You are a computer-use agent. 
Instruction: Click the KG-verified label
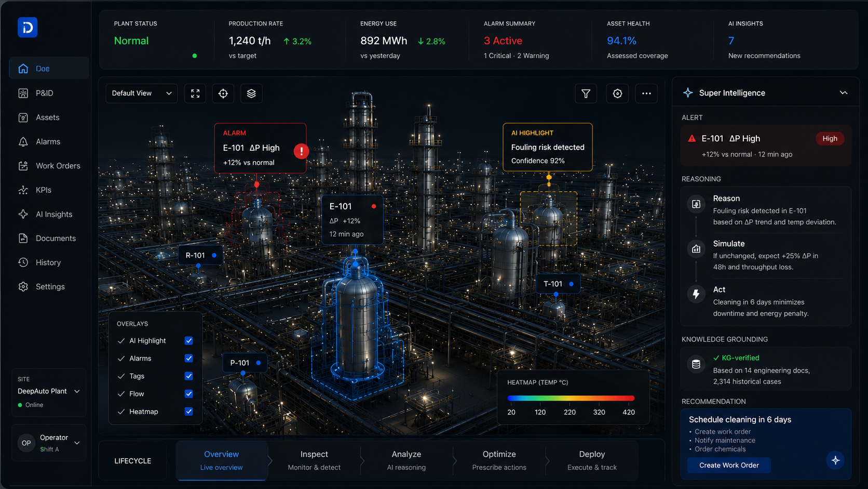(x=736, y=358)
